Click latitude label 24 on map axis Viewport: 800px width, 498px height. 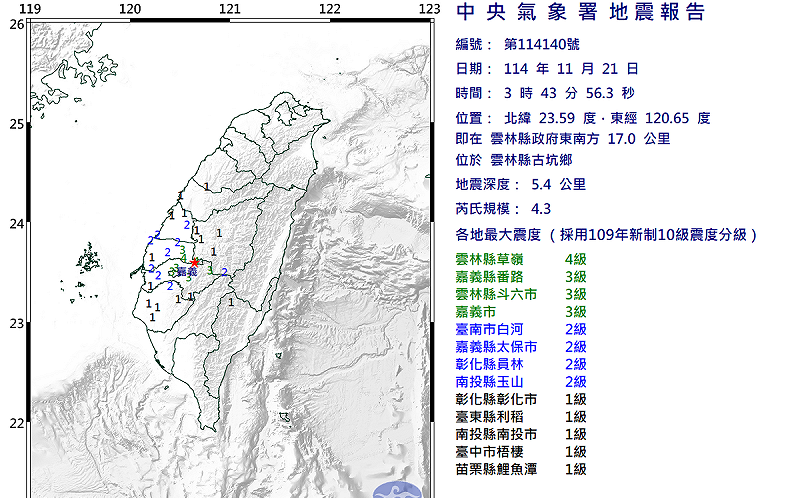[x=17, y=223]
